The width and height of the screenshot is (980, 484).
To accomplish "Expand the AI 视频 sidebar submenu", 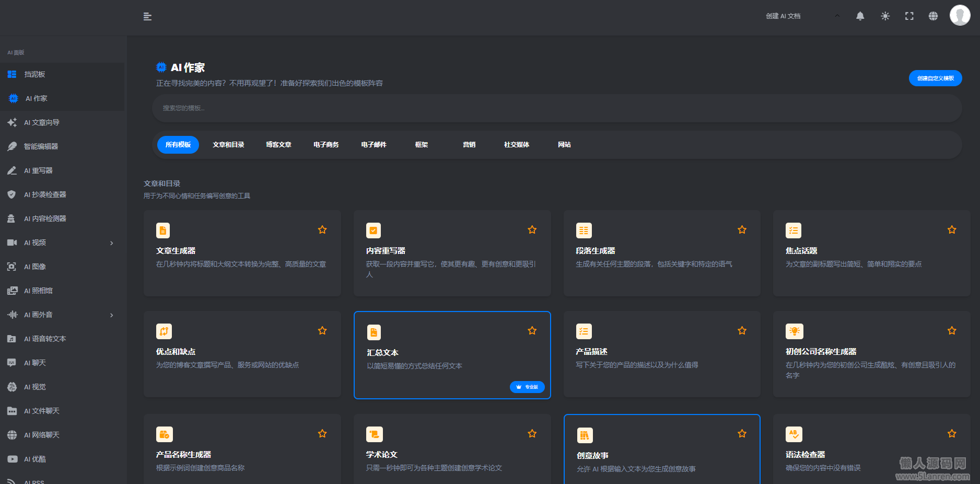I will click(111, 243).
